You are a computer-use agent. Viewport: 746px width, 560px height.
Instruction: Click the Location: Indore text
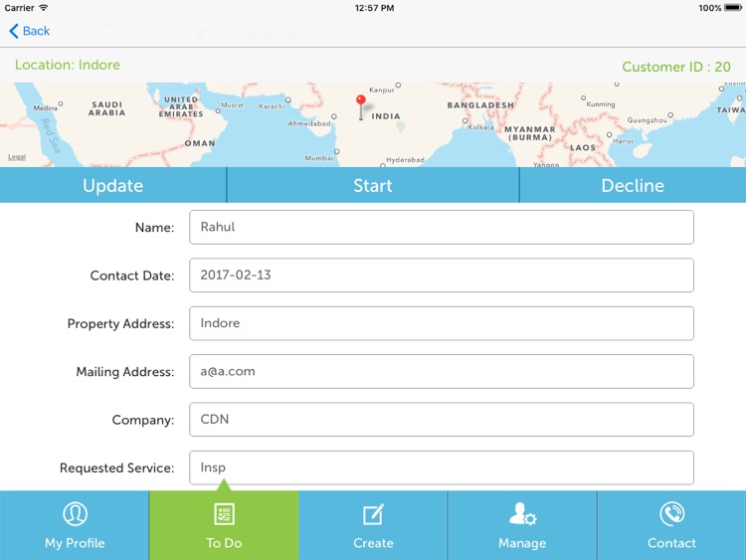[x=68, y=65]
